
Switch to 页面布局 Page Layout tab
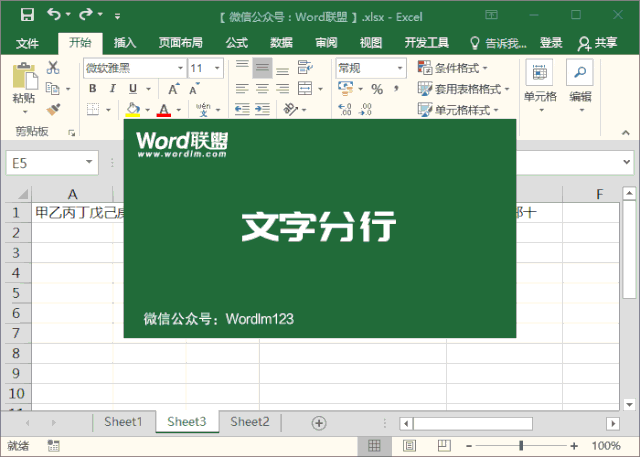coord(180,42)
